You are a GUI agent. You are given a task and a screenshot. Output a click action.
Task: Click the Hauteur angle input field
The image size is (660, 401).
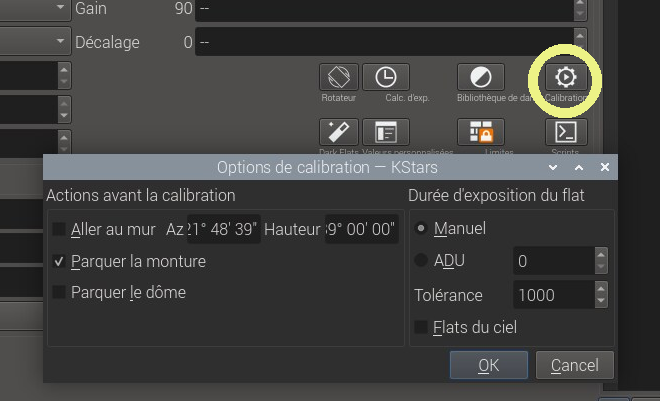(x=361, y=229)
